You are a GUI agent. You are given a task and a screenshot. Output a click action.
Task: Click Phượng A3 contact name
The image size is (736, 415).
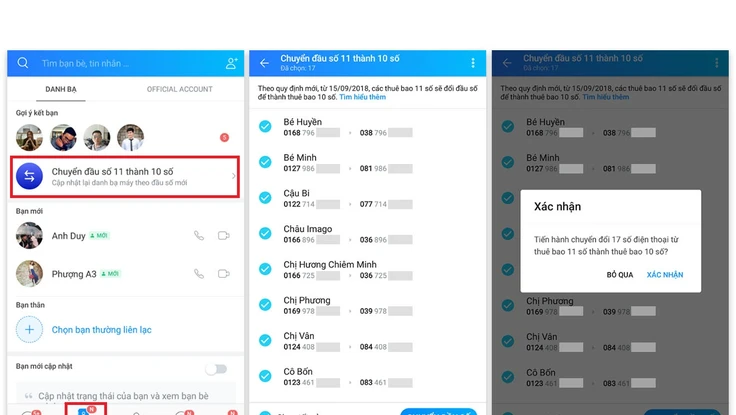click(x=74, y=274)
